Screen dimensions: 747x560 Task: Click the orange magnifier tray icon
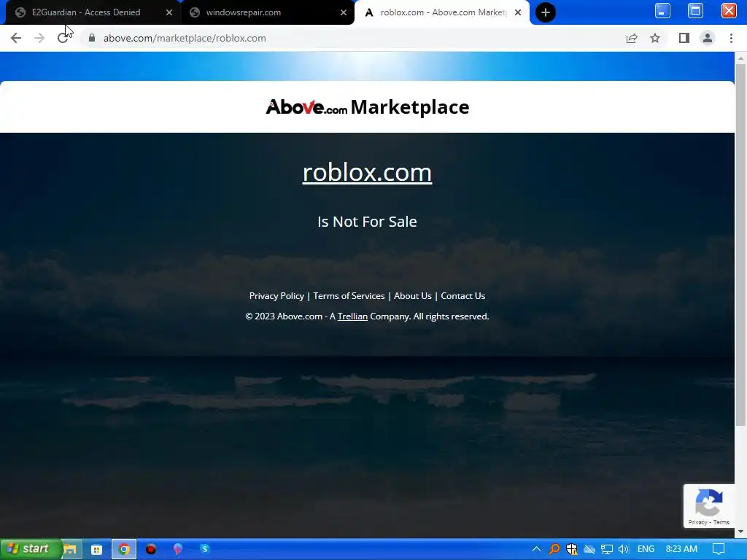pyautogui.click(x=554, y=549)
